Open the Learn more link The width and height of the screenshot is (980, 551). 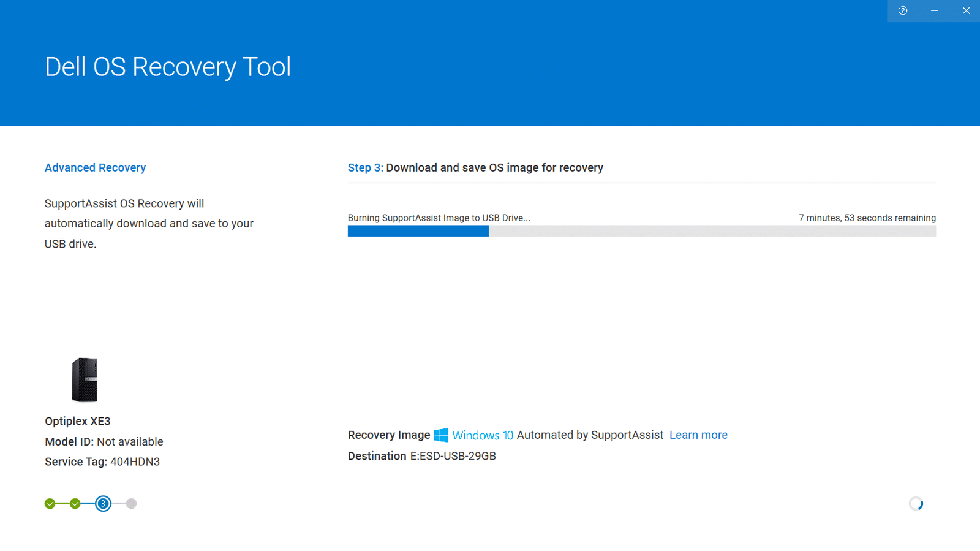coord(698,435)
